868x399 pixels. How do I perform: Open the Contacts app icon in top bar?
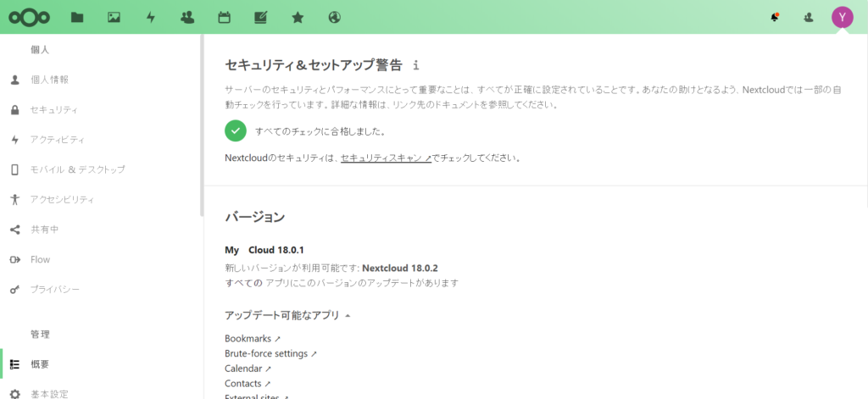coord(187,17)
